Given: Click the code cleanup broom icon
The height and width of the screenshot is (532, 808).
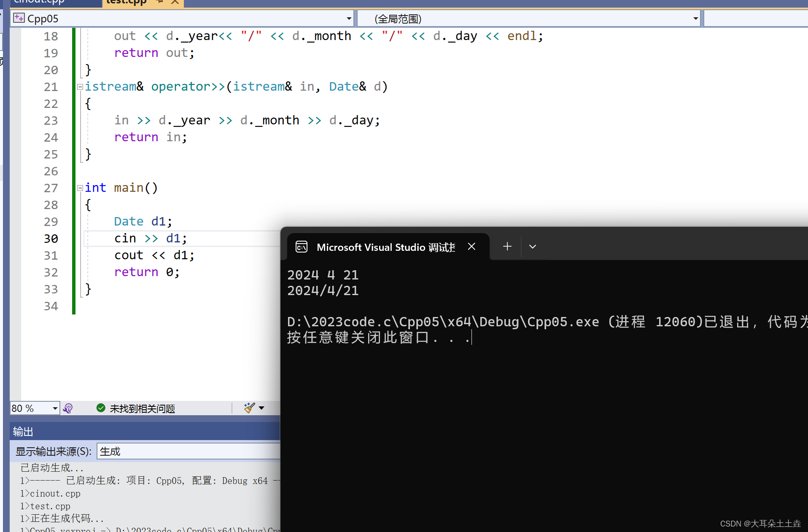Looking at the screenshot, I should pyautogui.click(x=249, y=408).
